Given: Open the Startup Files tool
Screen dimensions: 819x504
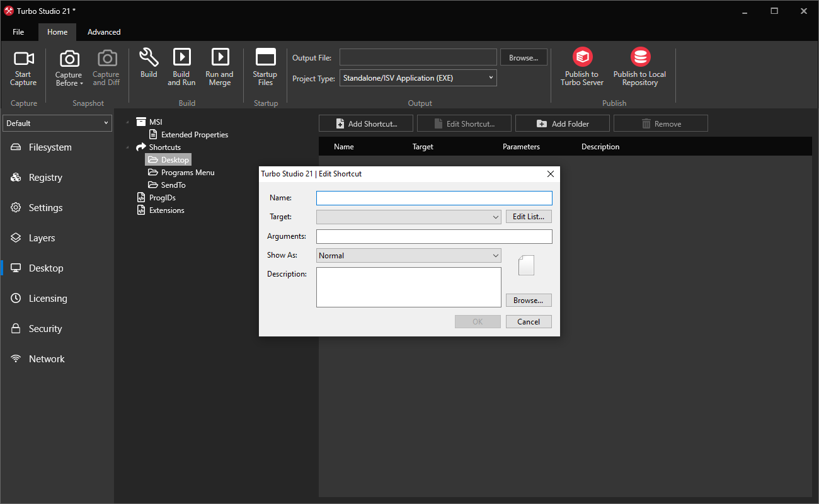Looking at the screenshot, I should 265,67.
